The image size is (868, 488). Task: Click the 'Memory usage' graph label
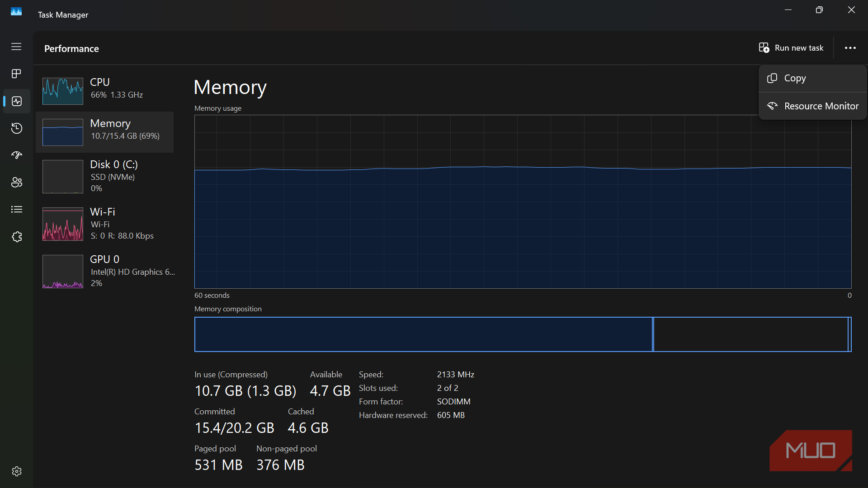pyautogui.click(x=218, y=108)
